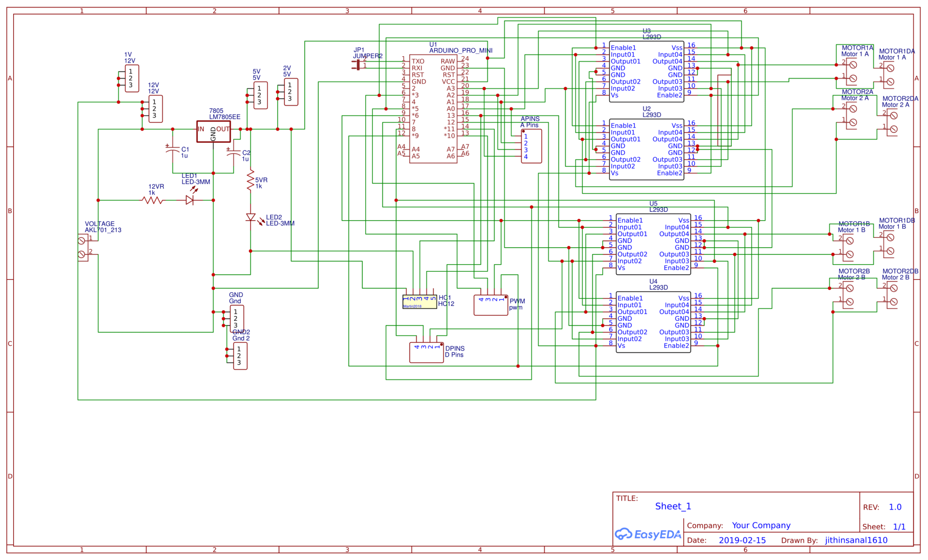Select the LED1 LED-3MM symbol
The width and height of the screenshot is (928, 560).
[x=190, y=199]
